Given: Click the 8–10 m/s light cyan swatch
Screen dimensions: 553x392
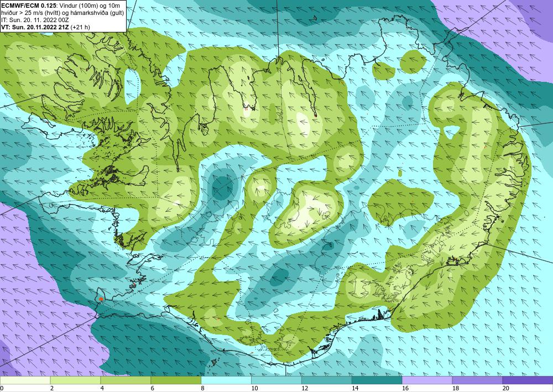Looking at the screenshot, I should tap(226, 380).
